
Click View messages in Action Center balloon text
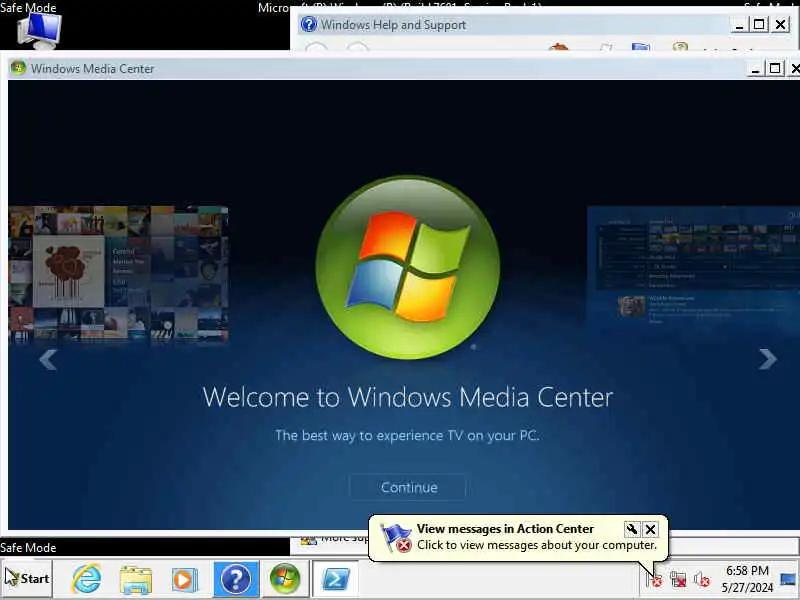[505, 529]
